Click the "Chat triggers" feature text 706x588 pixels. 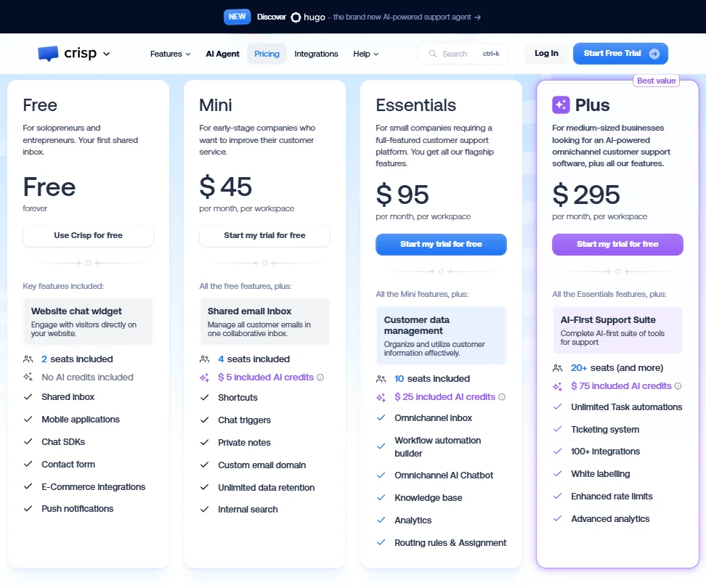pyautogui.click(x=245, y=420)
